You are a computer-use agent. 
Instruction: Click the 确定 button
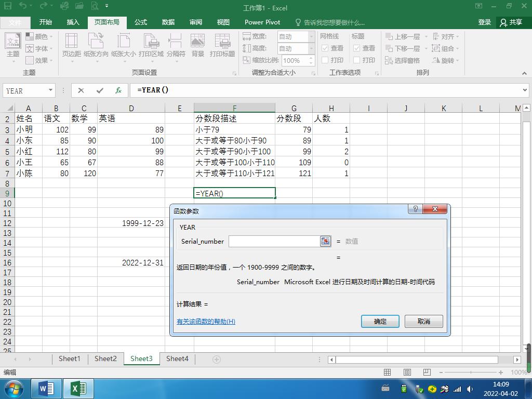point(380,321)
